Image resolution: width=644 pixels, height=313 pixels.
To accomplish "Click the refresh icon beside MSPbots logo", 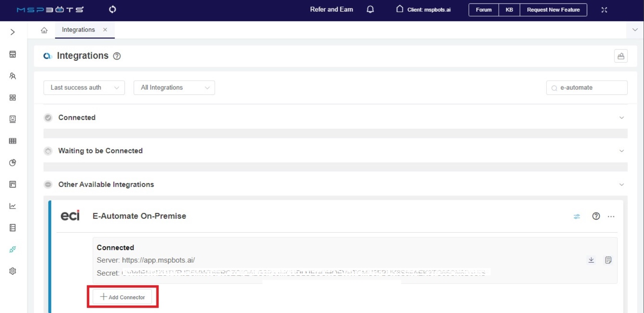I will pos(112,9).
